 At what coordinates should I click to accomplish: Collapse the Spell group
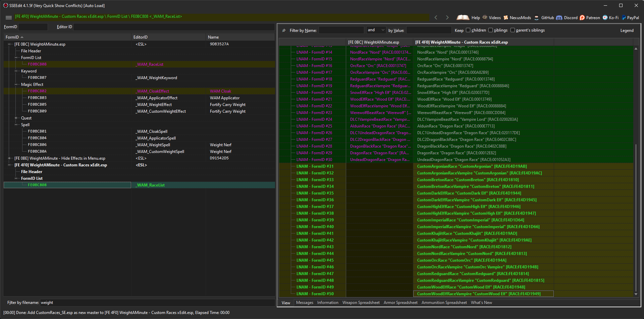click(x=16, y=125)
